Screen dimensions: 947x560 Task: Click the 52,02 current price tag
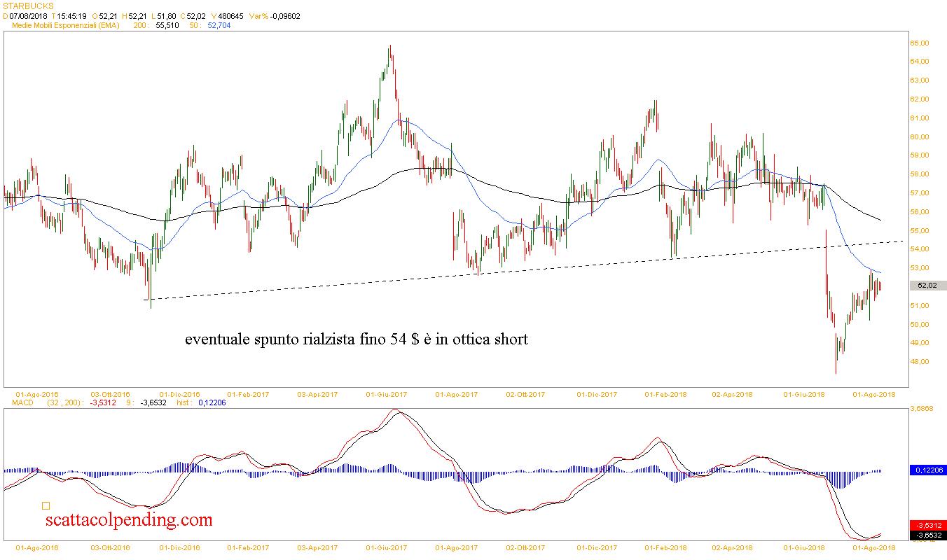927,286
